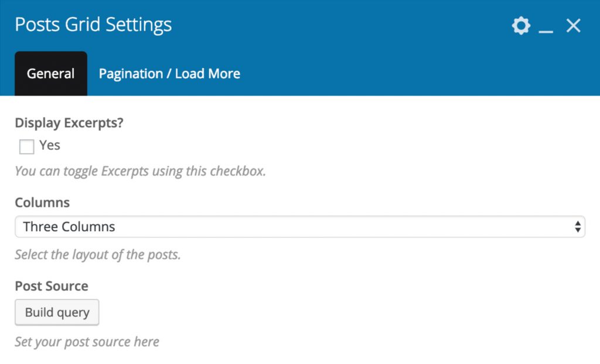The height and width of the screenshot is (364, 600).
Task: Click the Post Source field label
Action: coord(52,286)
